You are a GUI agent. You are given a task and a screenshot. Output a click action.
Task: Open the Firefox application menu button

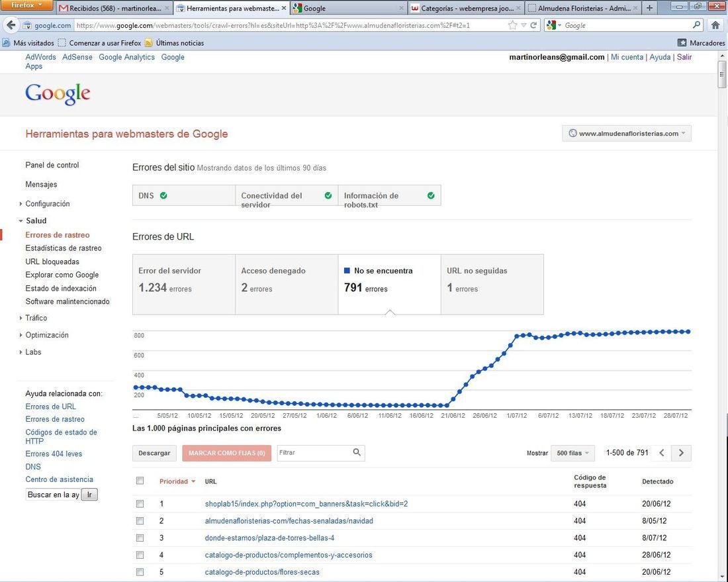point(26,5)
